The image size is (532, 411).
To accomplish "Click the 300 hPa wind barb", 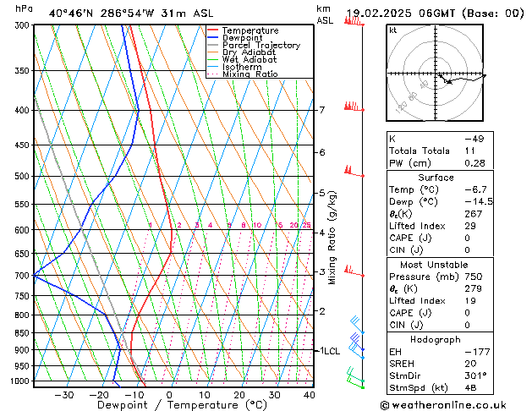I will tap(354, 21).
